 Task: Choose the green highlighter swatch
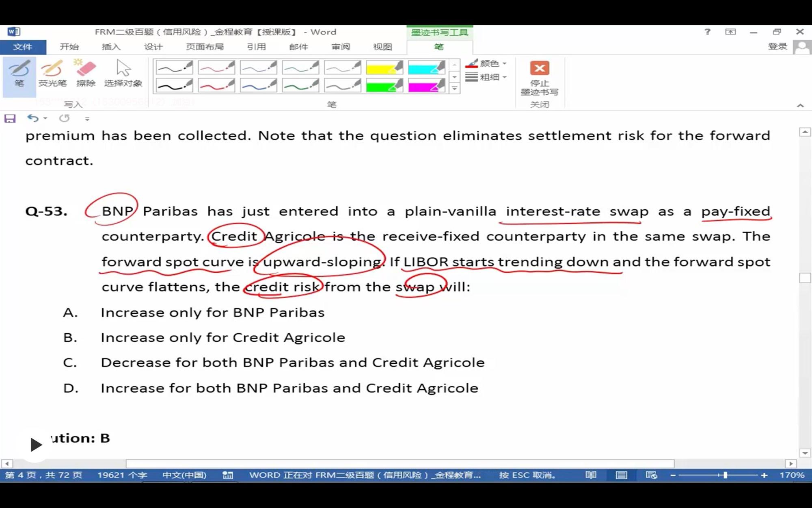point(384,85)
